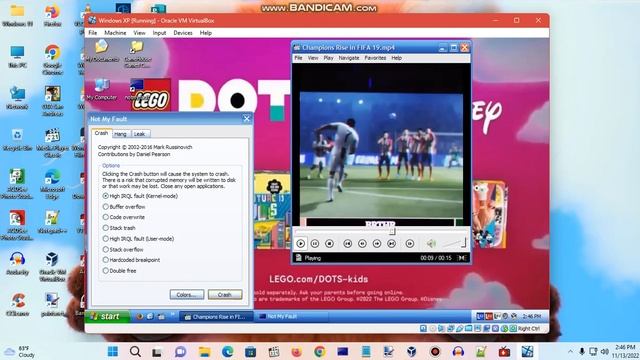This screenshot has width=640, height=360.
Task: Open the VirtualBox File menu
Action: [x=93, y=33]
